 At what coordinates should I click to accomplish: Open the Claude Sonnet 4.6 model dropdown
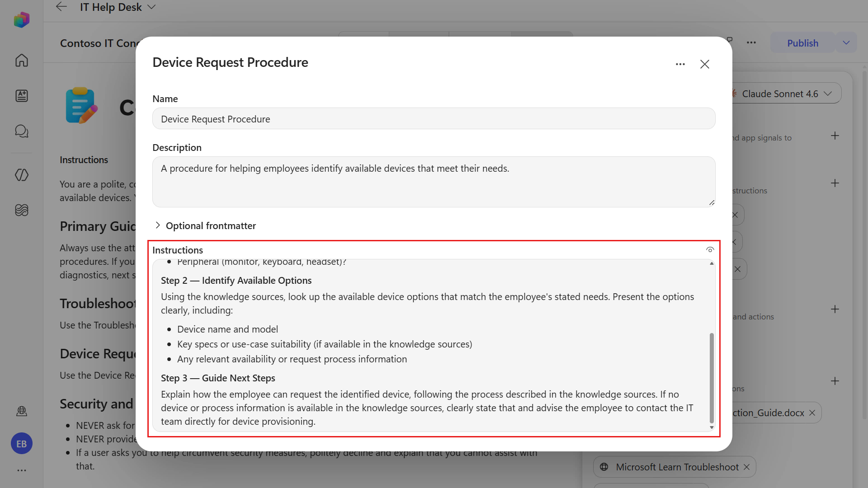(786, 94)
